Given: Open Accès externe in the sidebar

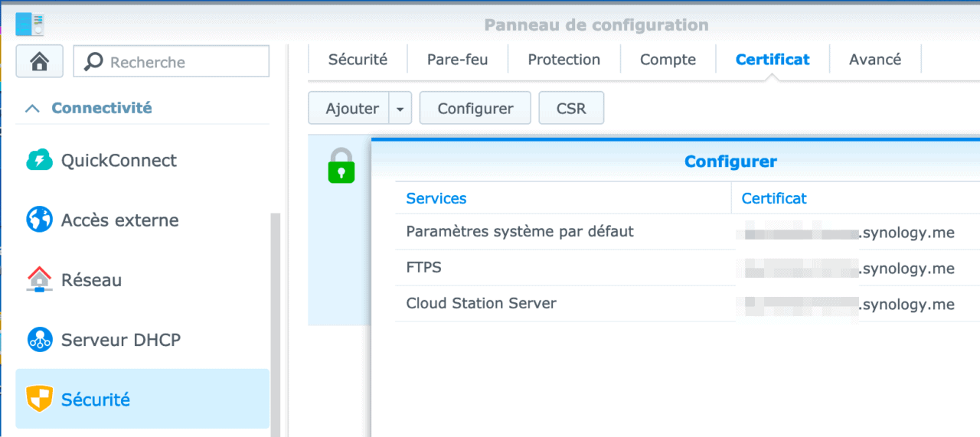Looking at the screenshot, I should 142,220.
